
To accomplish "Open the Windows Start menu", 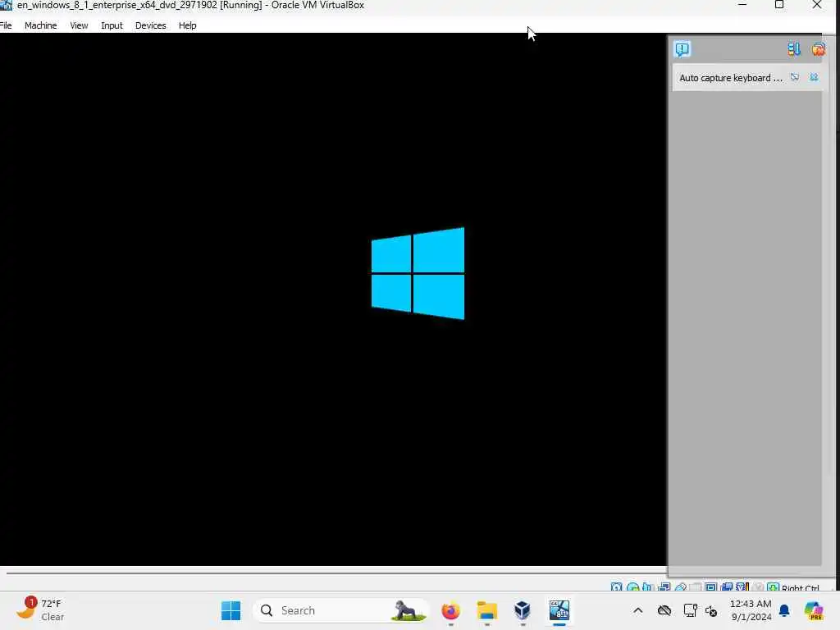I will [x=231, y=610].
